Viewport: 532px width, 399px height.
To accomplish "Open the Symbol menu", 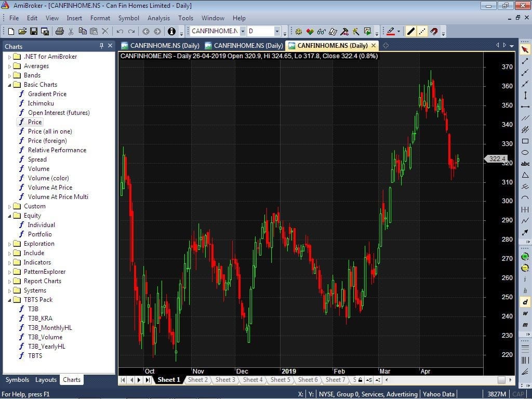I will 129,18.
